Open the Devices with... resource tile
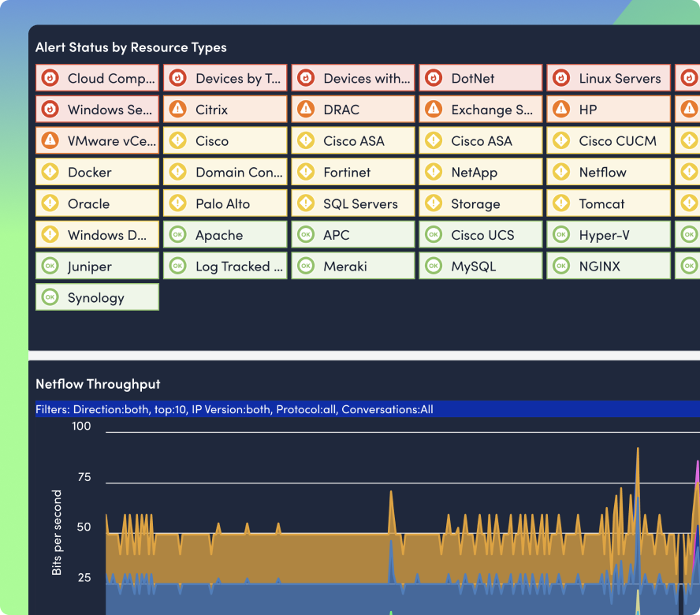 pyautogui.click(x=353, y=78)
